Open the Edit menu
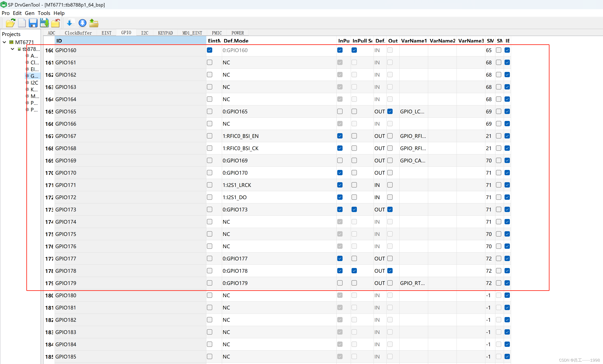 click(x=17, y=13)
